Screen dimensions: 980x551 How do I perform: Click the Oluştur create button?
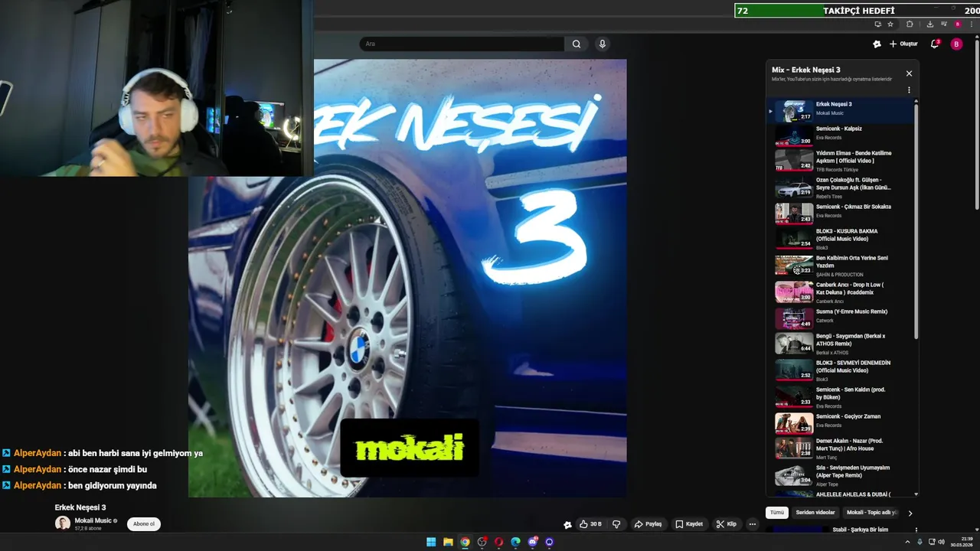[x=903, y=44]
